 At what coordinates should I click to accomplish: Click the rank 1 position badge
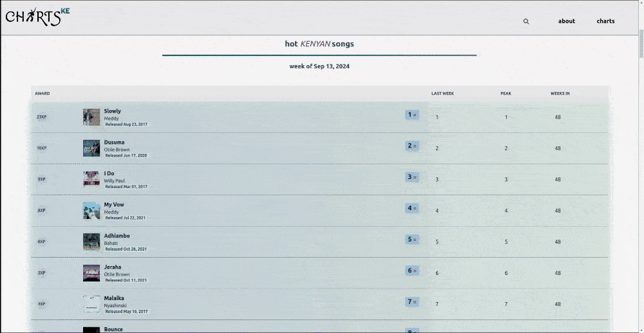coord(412,115)
